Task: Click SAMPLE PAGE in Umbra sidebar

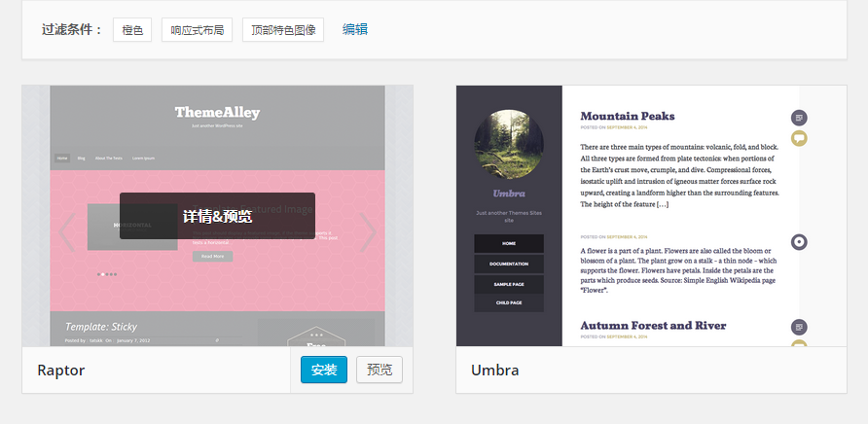Action: point(509,284)
